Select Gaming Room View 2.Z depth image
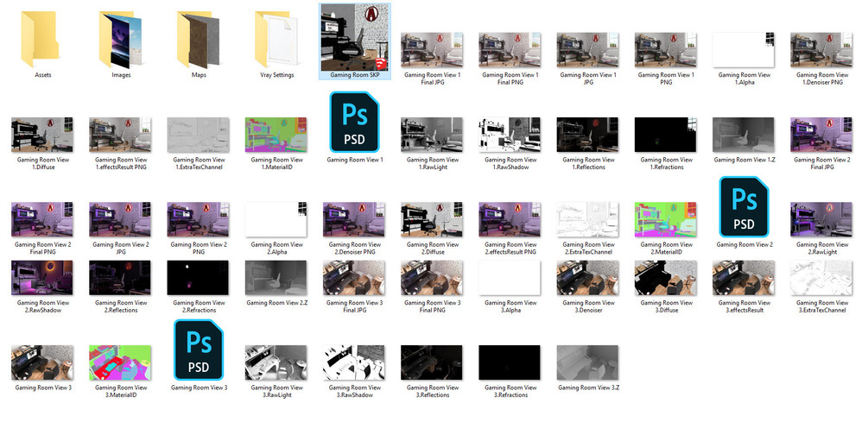868x435 pixels. pyautogui.click(x=276, y=279)
